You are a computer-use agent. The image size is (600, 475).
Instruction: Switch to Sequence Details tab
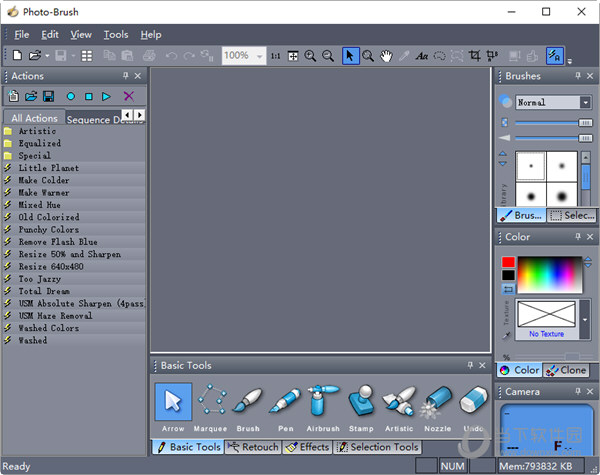coord(94,119)
